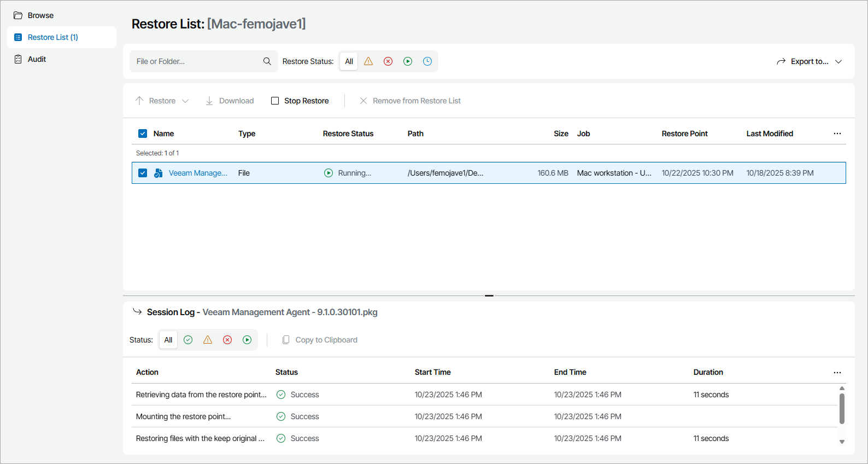The width and height of the screenshot is (868, 464).
Task: Filter restore list by pending clock icon
Action: (x=427, y=61)
